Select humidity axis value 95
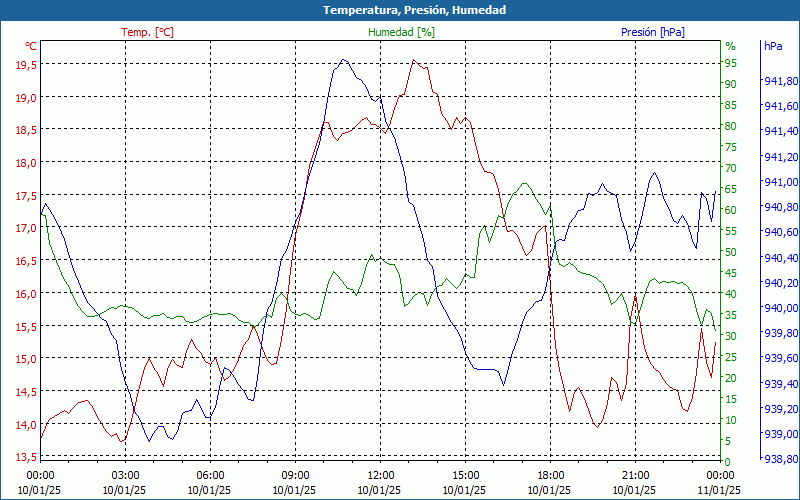Viewport: 800px width, 500px height. [731, 63]
